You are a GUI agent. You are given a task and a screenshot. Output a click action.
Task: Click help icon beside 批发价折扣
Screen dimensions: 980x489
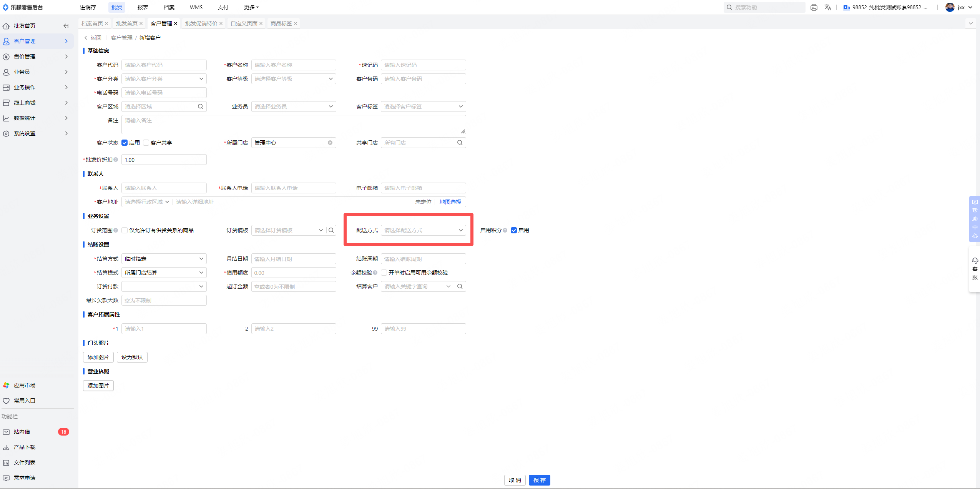[x=116, y=160]
